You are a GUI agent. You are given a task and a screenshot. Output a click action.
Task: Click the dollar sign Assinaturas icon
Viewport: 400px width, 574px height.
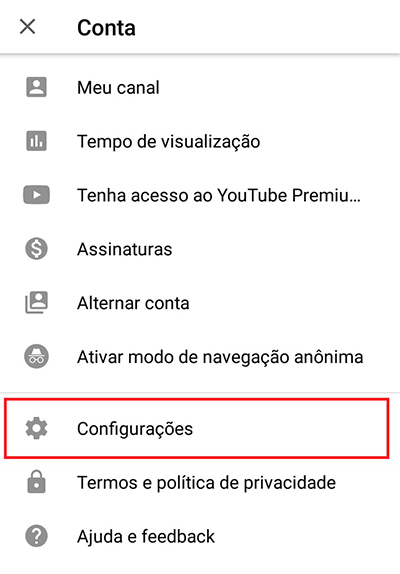[x=36, y=249]
